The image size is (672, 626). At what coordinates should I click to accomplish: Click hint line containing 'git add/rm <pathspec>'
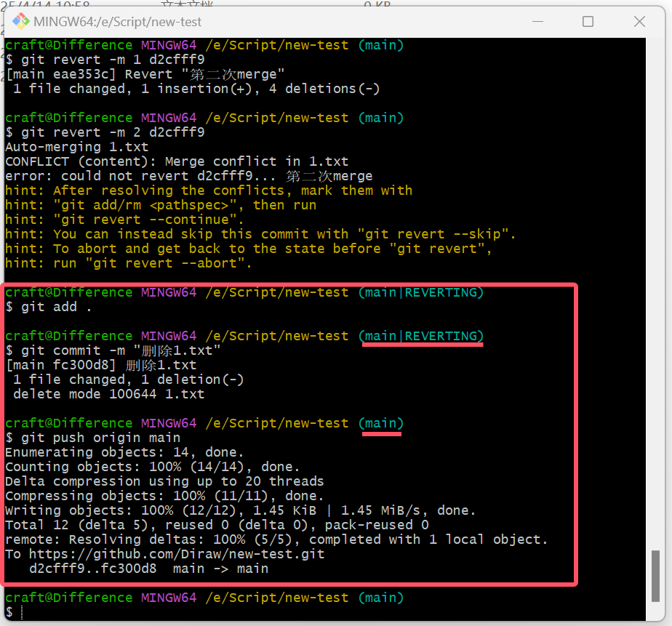coord(161,205)
